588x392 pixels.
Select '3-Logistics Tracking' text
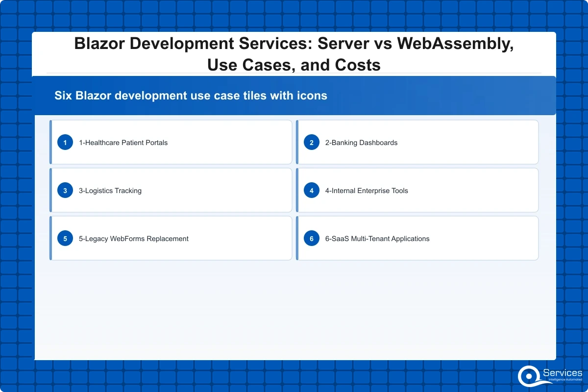110,191
